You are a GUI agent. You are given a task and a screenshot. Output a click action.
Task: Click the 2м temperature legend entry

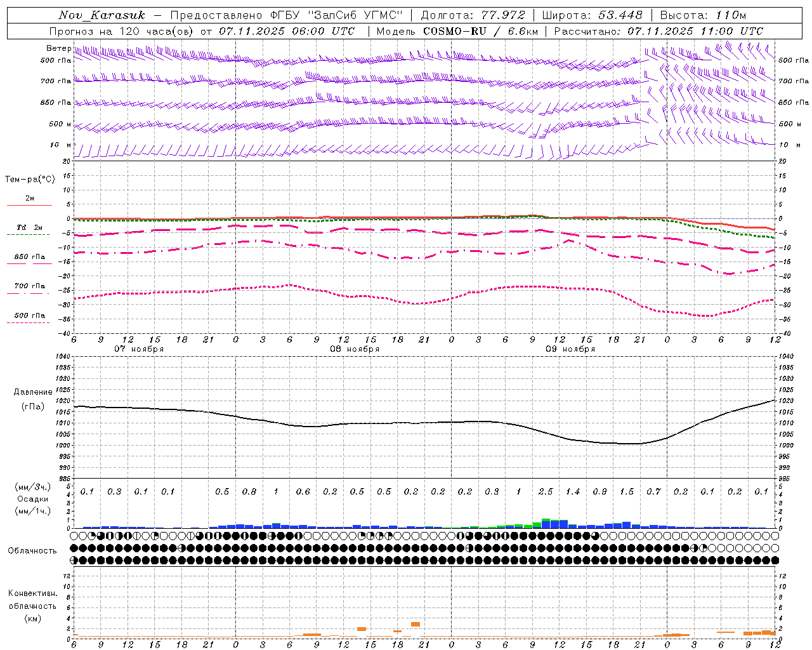coord(30,199)
